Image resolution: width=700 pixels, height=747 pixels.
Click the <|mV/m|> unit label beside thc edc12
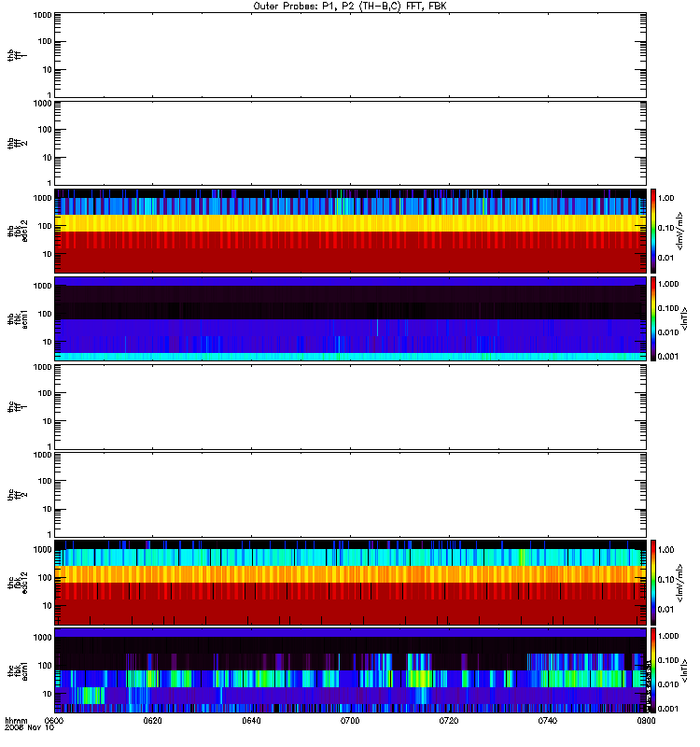point(680,583)
